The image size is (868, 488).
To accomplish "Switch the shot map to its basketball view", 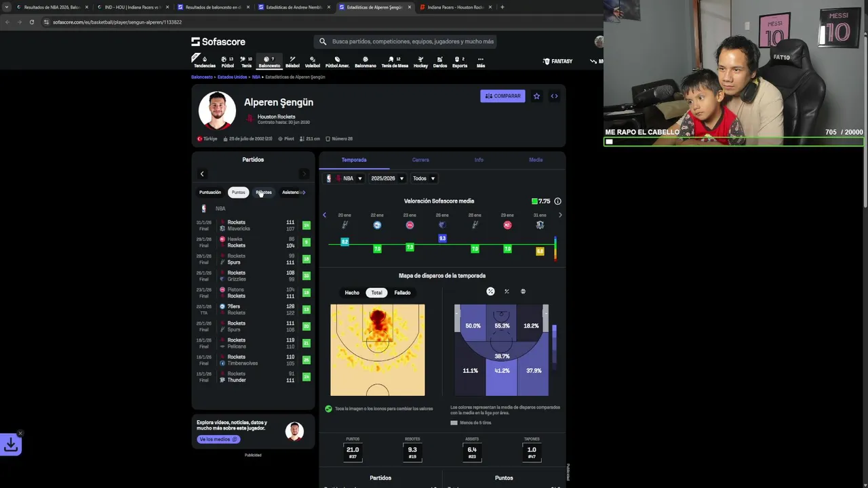I will click(523, 291).
